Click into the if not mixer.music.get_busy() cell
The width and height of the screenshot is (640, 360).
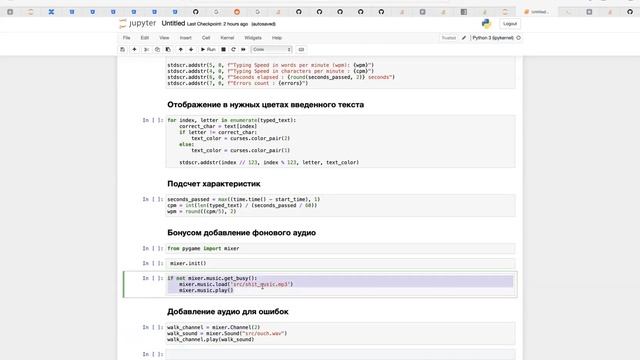(x=340, y=284)
